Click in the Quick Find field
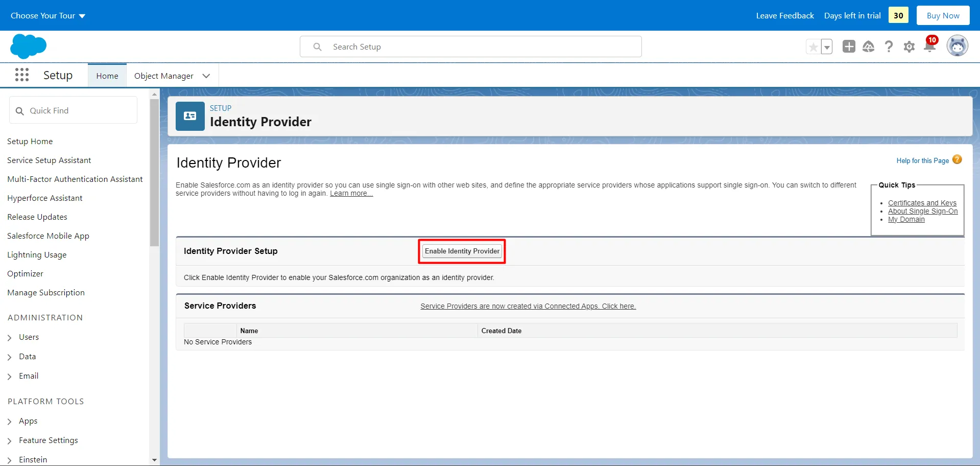 73,110
